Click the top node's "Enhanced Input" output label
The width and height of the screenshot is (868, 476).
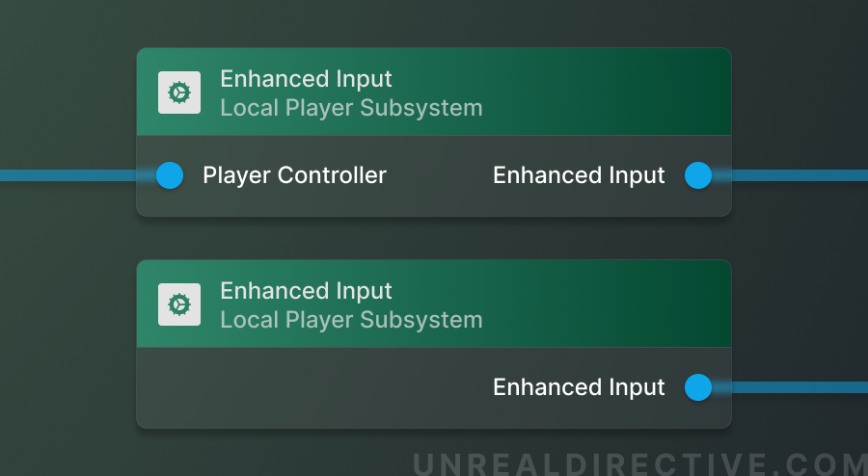579,175
